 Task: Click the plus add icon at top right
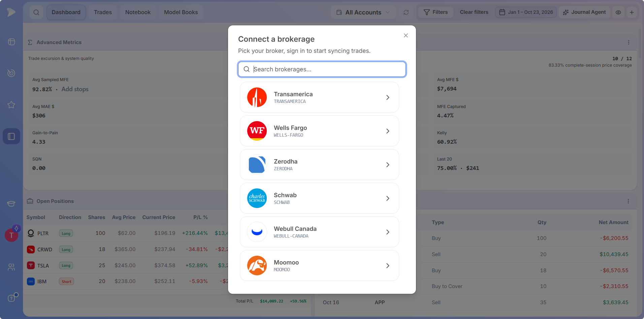[632, 12]
